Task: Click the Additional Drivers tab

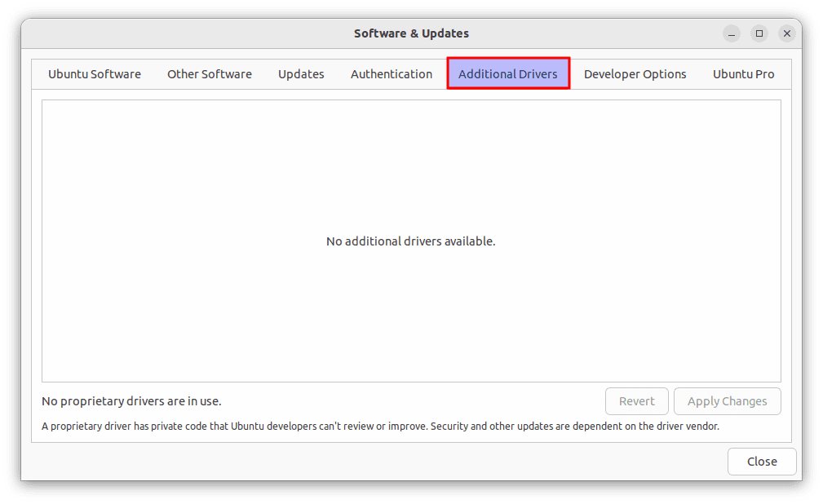Action: click(x=508, y=73)
